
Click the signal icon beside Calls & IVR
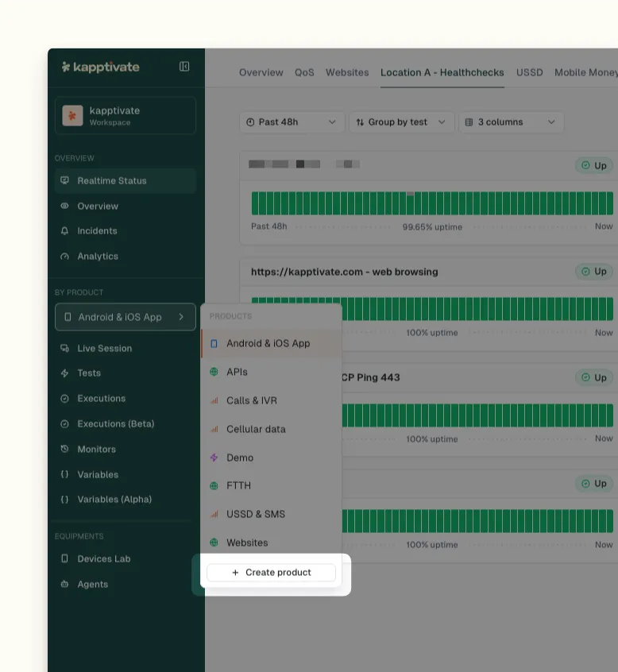(x=214, y=400)
